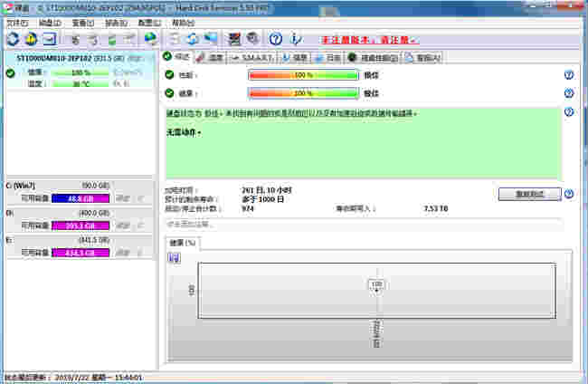The image size is (588, 384).
Task: Click the power-on time value 201 days
Action: point(266,190)
